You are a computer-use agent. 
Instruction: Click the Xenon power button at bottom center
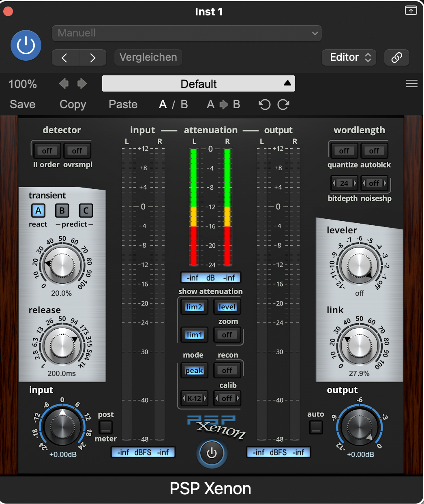coord(212,453)
